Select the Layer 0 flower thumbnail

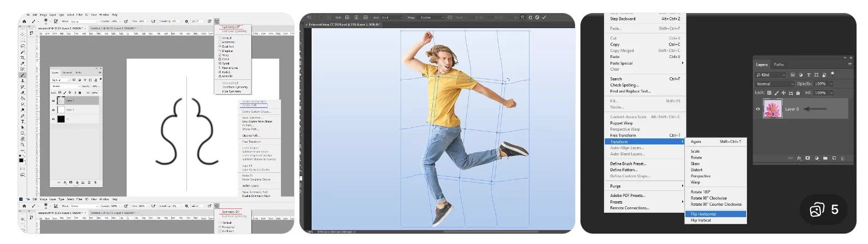click(772, 109)
